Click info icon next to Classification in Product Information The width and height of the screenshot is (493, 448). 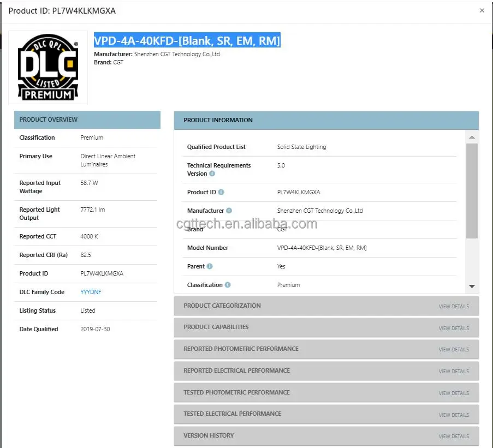click(x=228, y=285)
